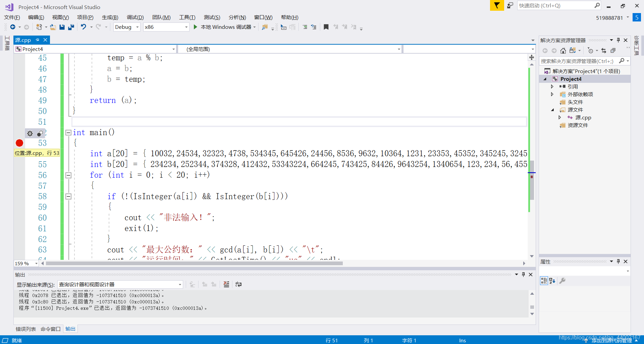Click the new project icon
The image size is (644, 344).
tap(39, 27)
